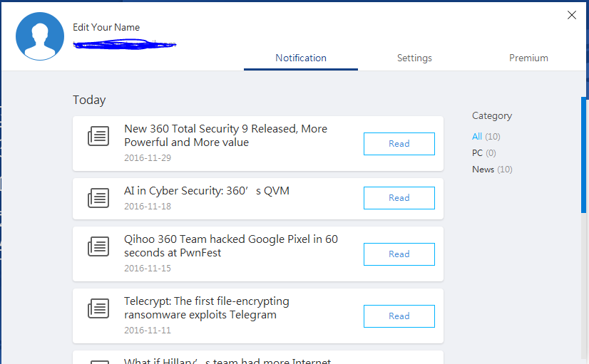The image size is (589, 364).
Task: Click news icon beside Qihoo 360 Team article
Action: [98, 246]
